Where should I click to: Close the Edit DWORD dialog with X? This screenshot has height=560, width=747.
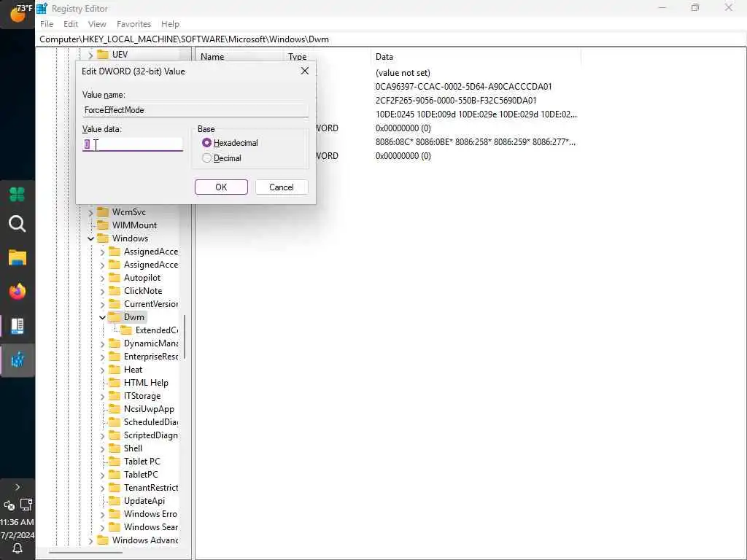coord(305,71)
